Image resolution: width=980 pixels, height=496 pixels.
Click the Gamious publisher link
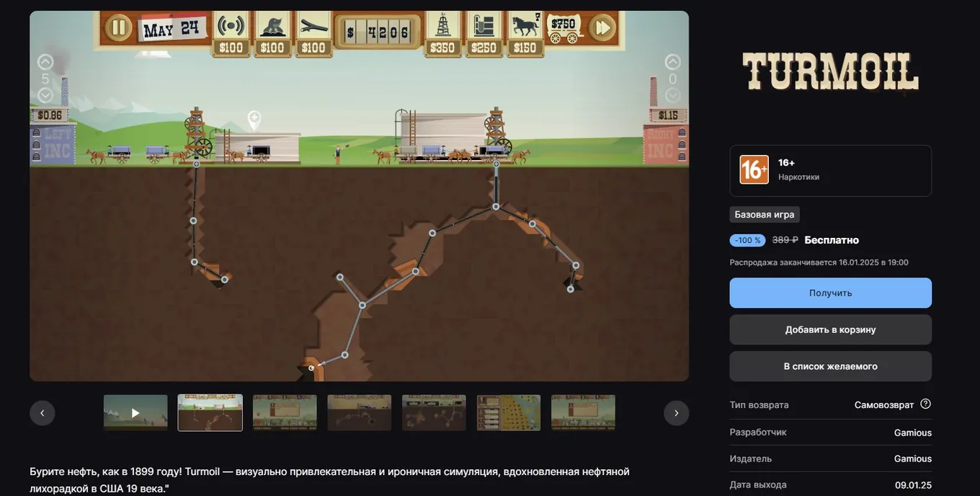913,459
